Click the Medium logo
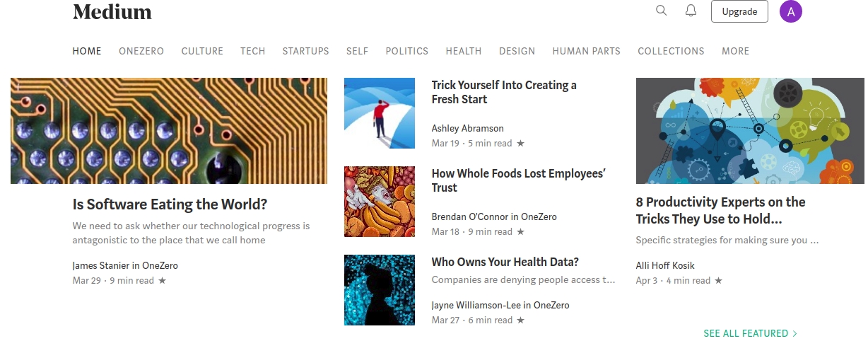 [112, 11]
